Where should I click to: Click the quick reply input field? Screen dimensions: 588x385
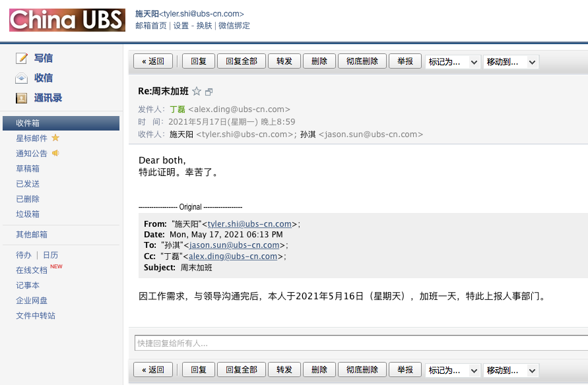click(360, 343)
